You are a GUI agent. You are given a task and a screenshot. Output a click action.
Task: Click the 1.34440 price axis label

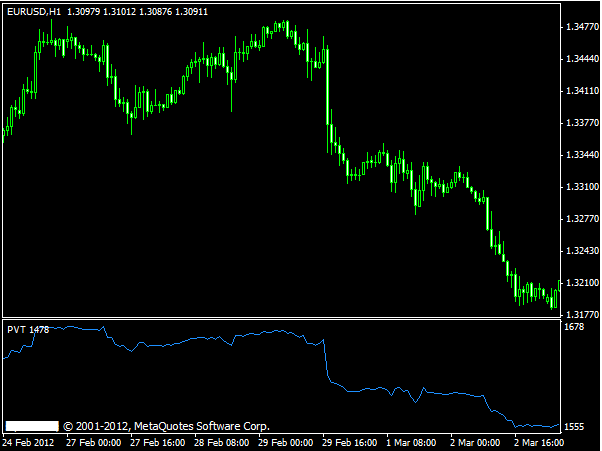point(582,59)
